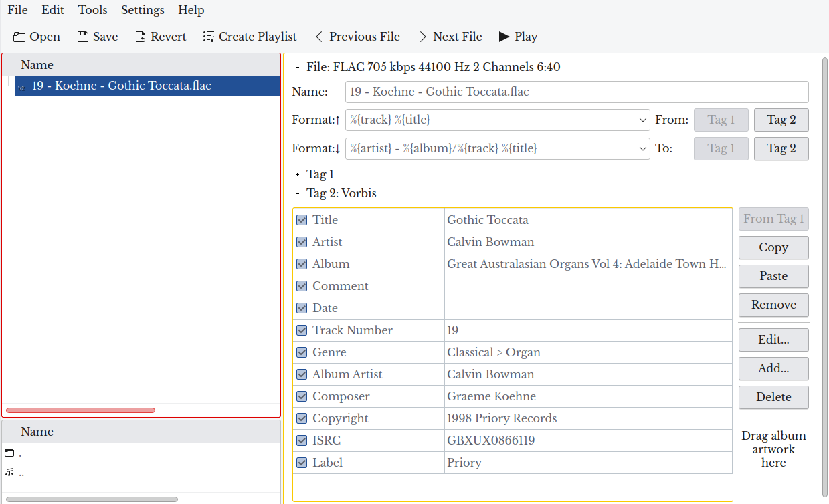Go to Previous File with the chevron icon

coord(318,37)
